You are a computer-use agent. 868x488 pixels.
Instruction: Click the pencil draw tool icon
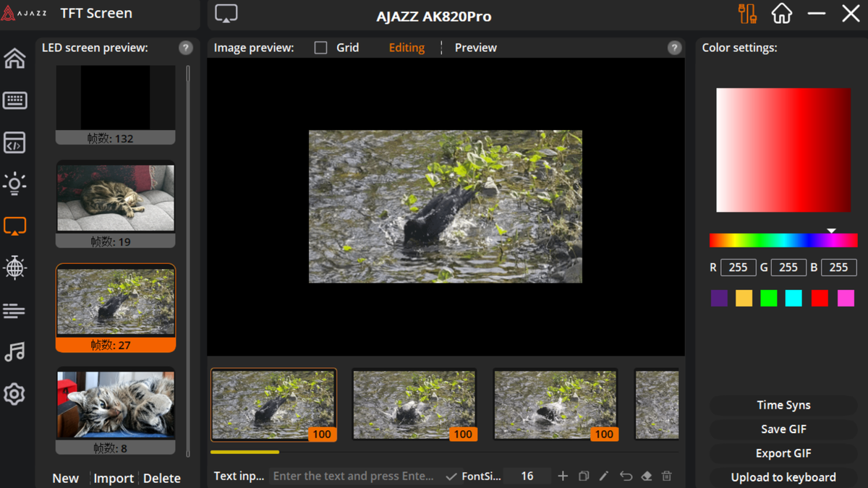tap(604, 476)
